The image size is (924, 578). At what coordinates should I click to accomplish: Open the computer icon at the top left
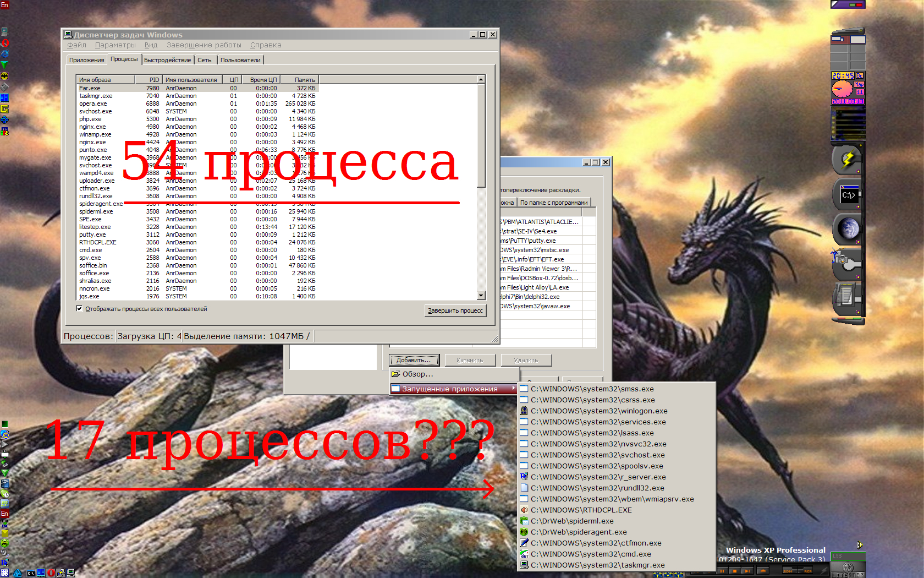tap(4, 32)
